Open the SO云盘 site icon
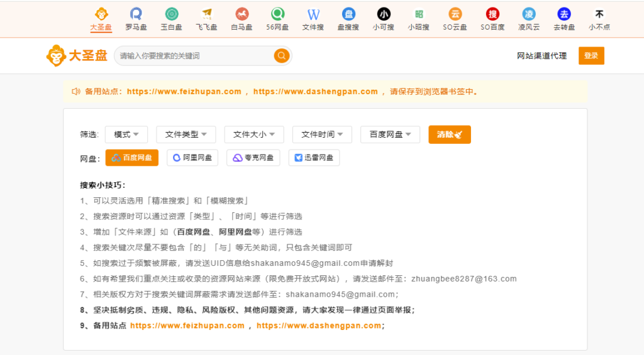The height and width of the screenshot is (355, 644). coord(455,14)
